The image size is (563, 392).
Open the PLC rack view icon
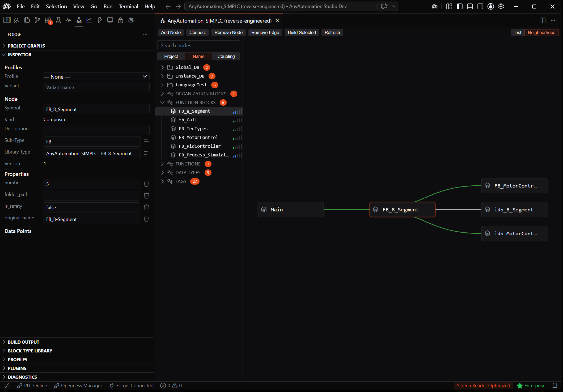[7, 20]
